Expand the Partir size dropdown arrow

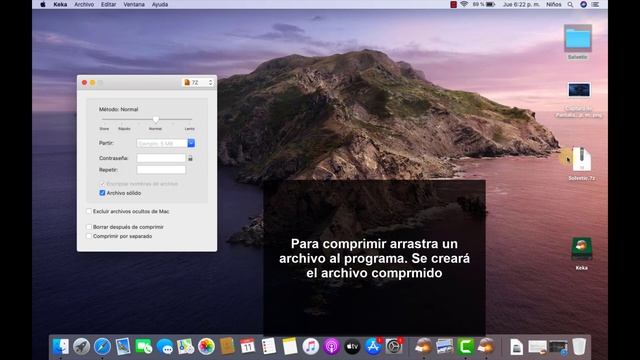click(x=191, y=143)
